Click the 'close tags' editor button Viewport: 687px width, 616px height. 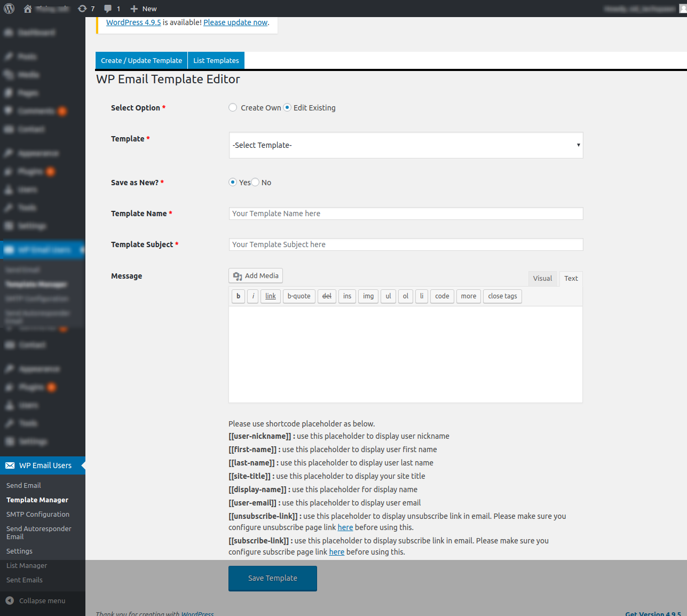click(502, 296)
